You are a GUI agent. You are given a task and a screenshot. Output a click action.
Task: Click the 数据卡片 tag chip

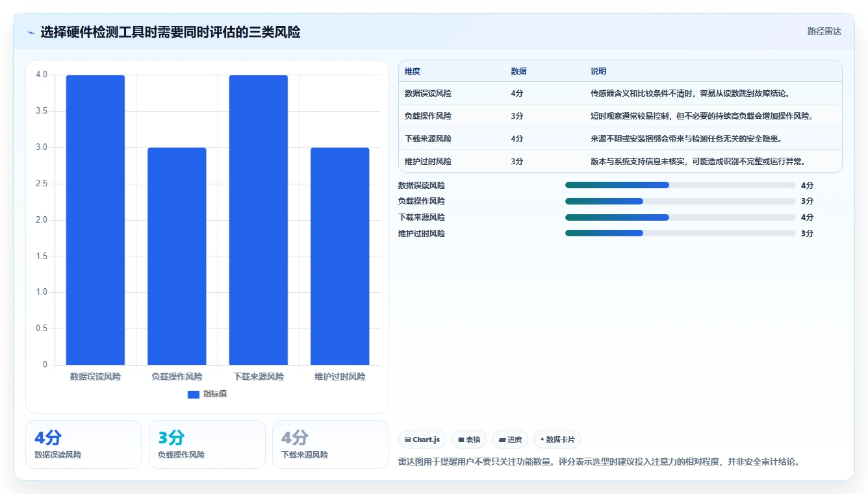point(557,439)
